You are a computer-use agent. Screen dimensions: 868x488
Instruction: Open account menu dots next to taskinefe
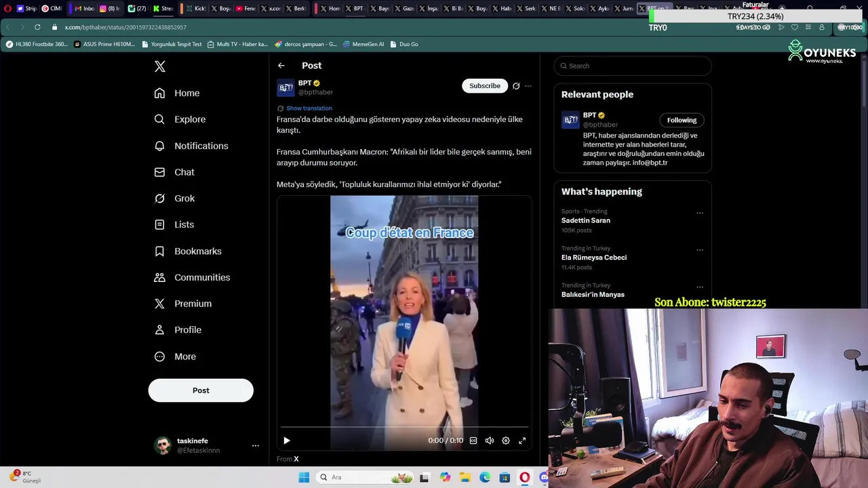(x=256, y=445)
